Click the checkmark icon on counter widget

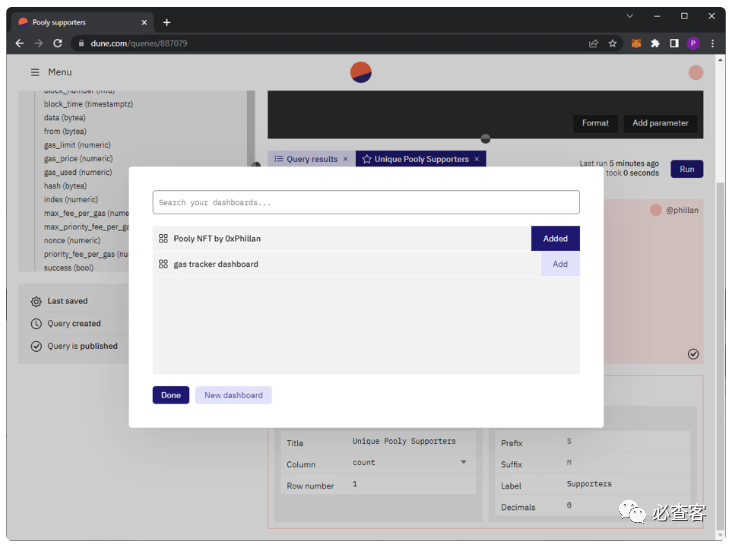pos(693,354)
